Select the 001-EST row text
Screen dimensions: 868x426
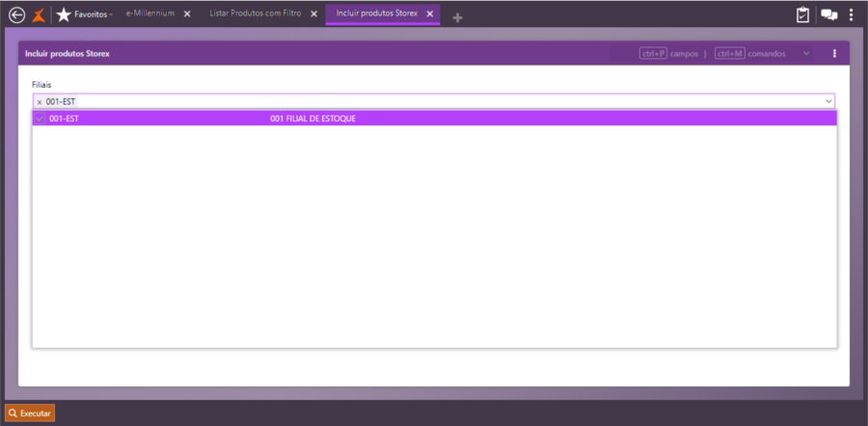coord(64,119)
